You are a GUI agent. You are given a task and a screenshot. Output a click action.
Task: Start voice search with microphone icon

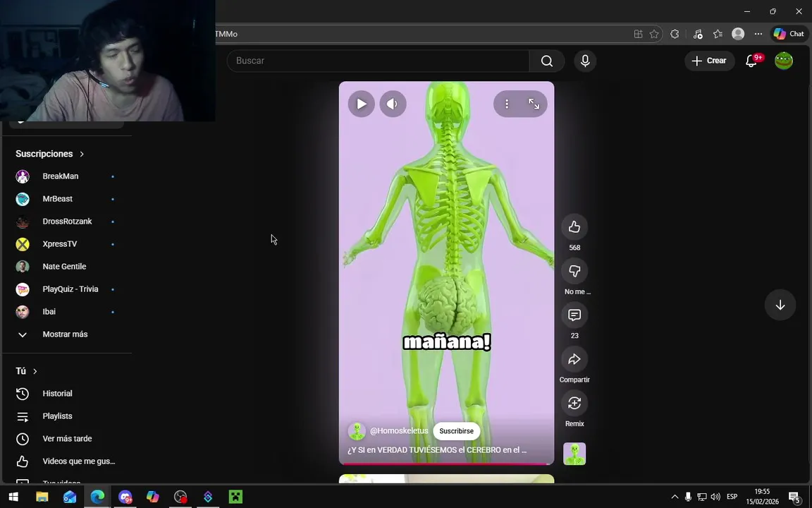pos(585,61)
